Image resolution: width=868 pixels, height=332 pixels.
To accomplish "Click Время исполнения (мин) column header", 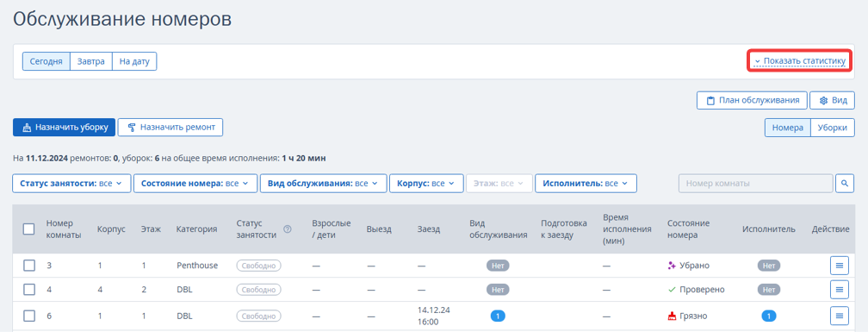I will pos(627,229).
